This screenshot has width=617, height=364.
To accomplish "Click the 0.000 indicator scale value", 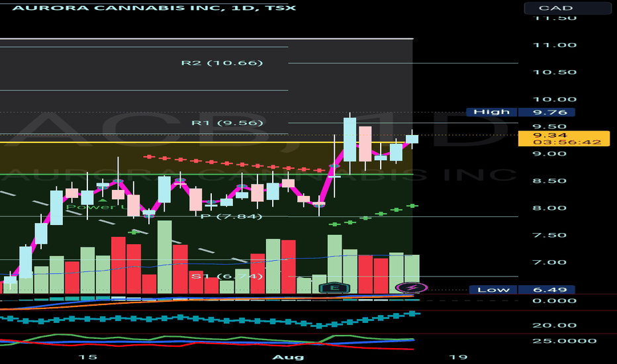I will [554, 300].
